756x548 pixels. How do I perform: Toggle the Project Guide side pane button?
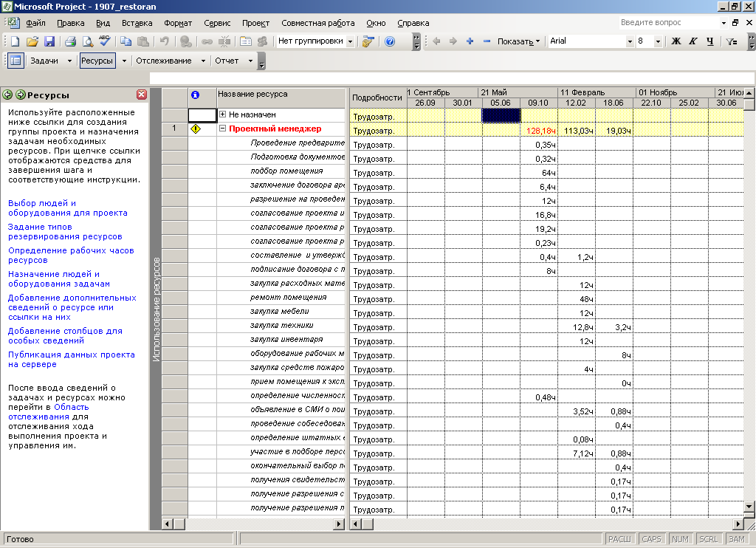[16, 61]
